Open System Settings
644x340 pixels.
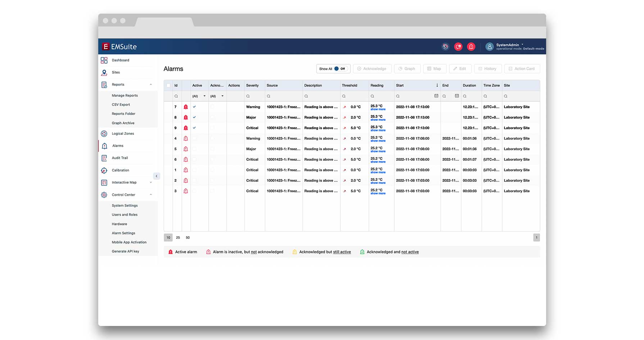coord(125,206)
